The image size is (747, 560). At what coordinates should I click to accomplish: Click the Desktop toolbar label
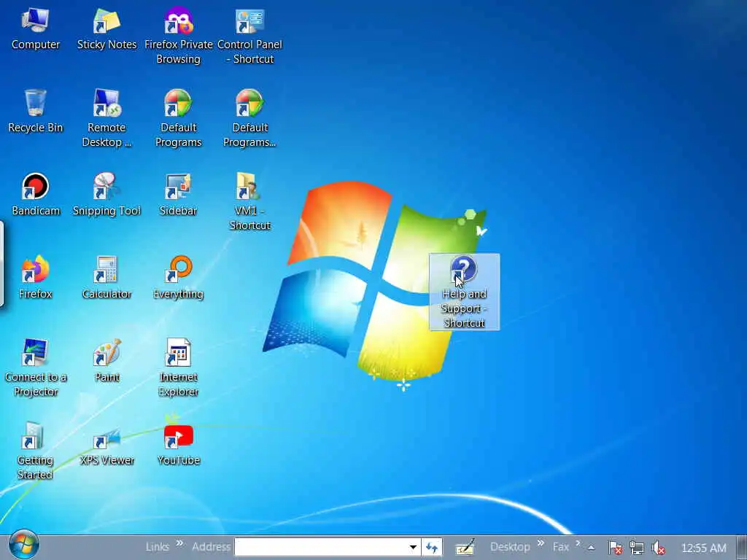pyautogui.click(x=510, y=547)
